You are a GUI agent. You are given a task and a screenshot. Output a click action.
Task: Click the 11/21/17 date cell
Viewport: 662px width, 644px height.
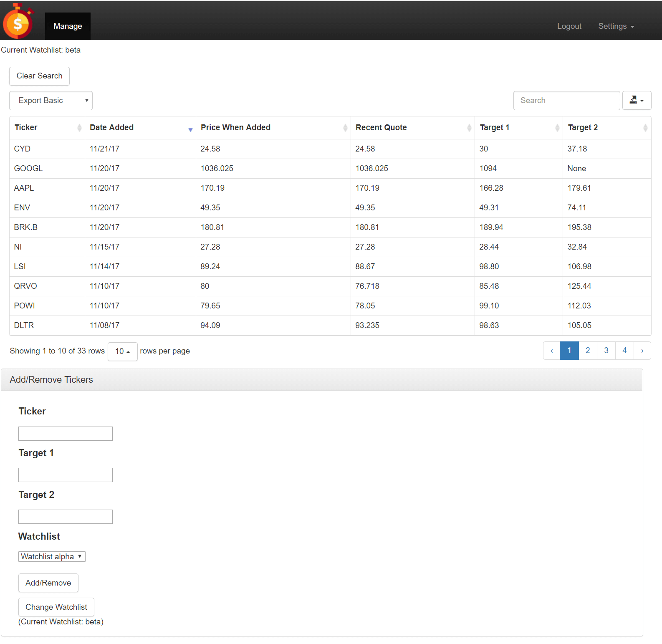tap(140, 149)
